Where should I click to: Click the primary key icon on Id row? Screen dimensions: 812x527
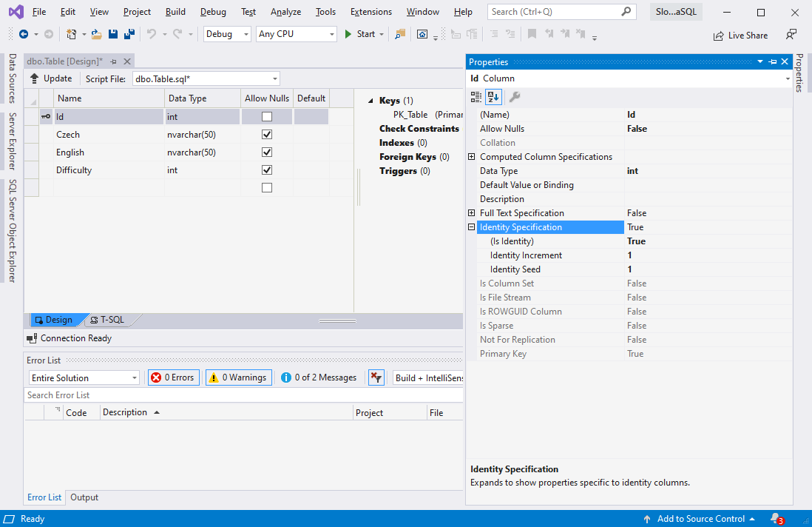(46, 117)
